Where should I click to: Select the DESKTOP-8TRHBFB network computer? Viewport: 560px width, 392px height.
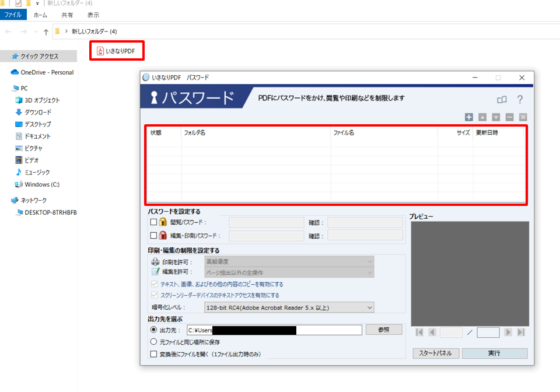(46, 212)
